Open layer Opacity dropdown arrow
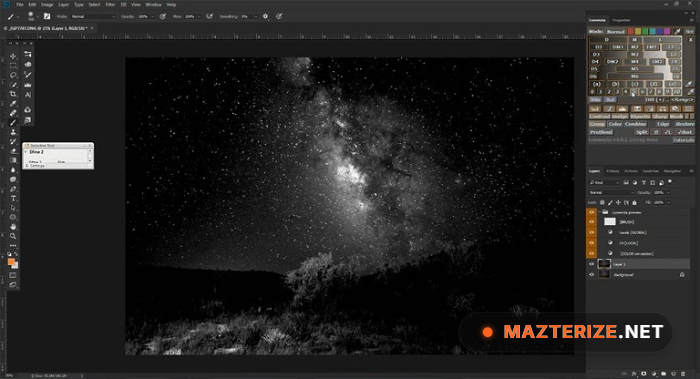Screen dimensions: 700x379 tap(668, 192)
